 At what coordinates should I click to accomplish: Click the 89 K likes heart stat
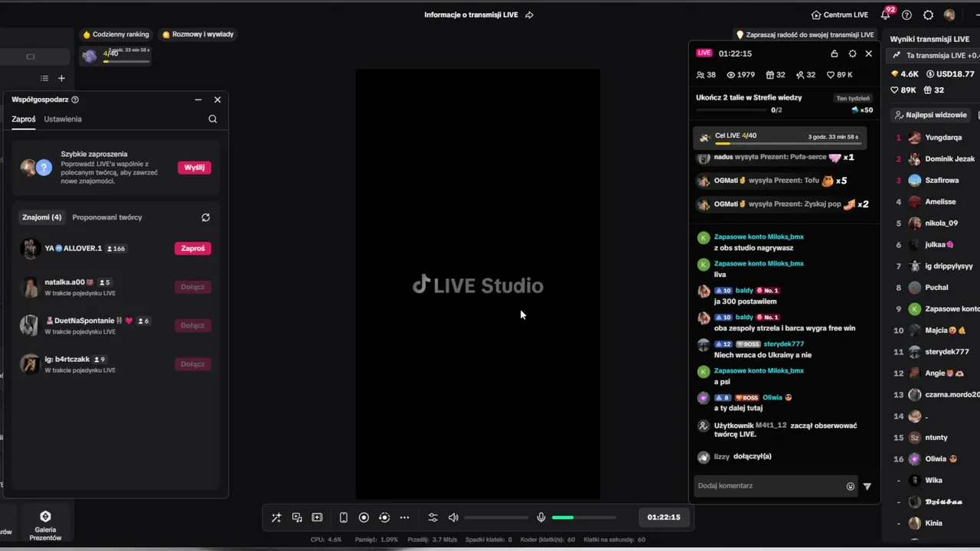pyautogui.click(x=840, y=75)
